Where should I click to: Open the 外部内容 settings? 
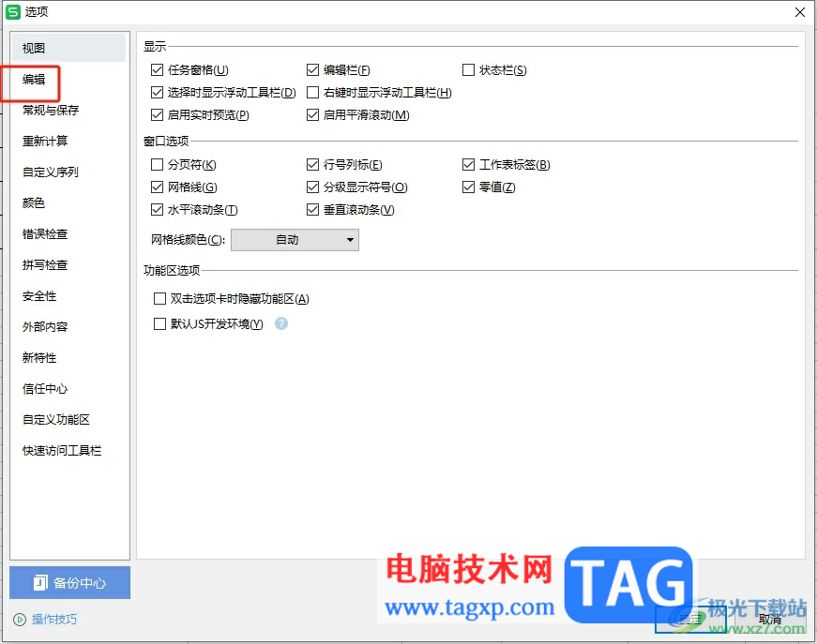coord(45,326)
